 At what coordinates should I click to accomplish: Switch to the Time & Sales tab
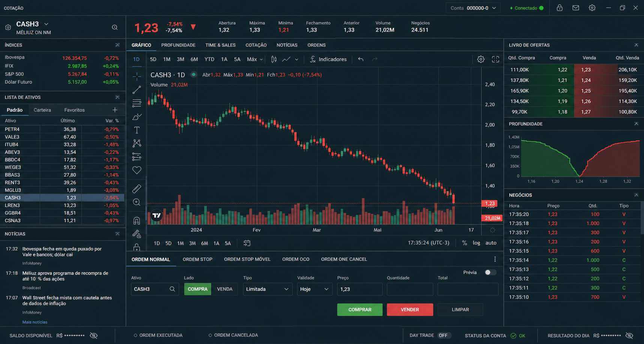[220, 45]
